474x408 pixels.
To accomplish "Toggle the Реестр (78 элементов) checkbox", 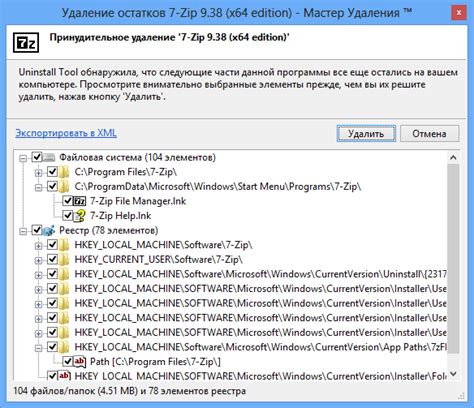I will pos(37,230).
